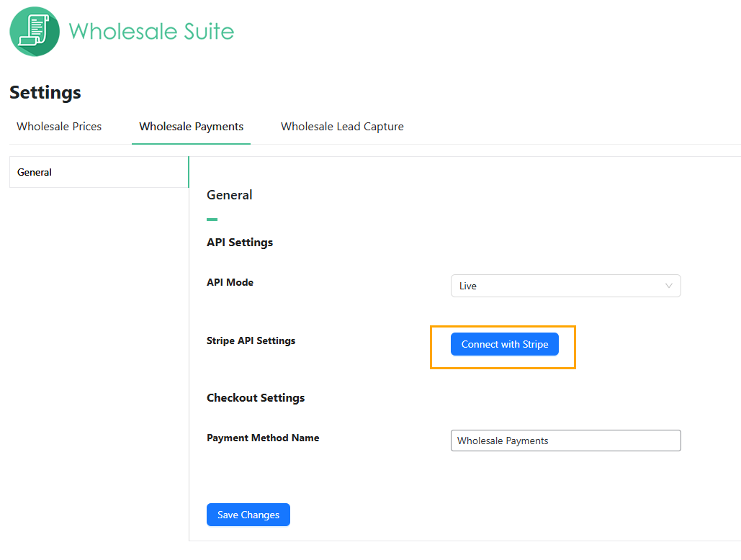Switch to the Wholesale Prices tab
The height and width of the screenshot is (560, 741).
59,127
